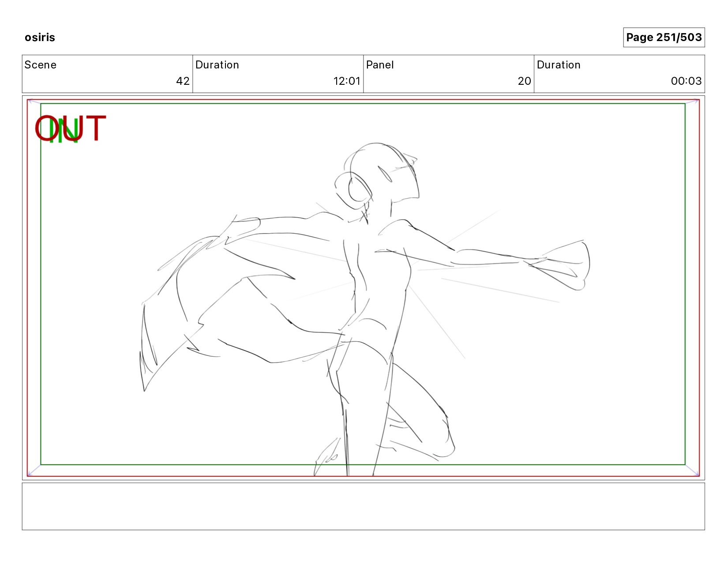The width and height of the screenshot is (728, 563).
Task: Click the empty notes box below the panel
Action: tap(363, 506)
